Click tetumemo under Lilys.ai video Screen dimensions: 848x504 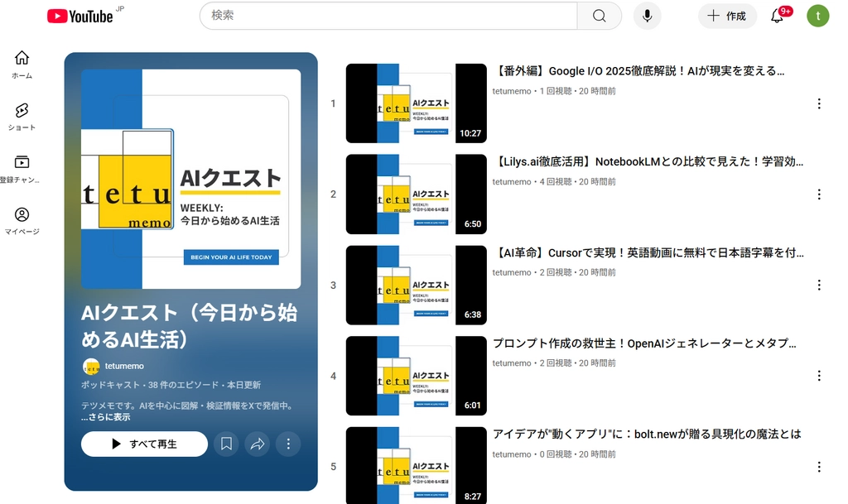click(512, 182)
